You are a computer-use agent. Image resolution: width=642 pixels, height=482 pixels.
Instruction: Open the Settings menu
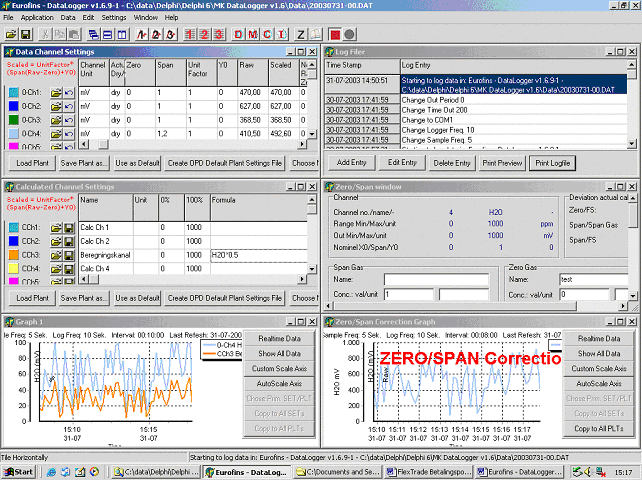[114, 18]
